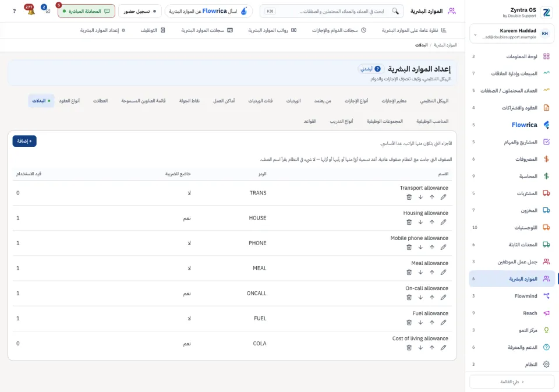Open النظام settings in the sidebar
559x392 pixels.
tap(512, 364)
